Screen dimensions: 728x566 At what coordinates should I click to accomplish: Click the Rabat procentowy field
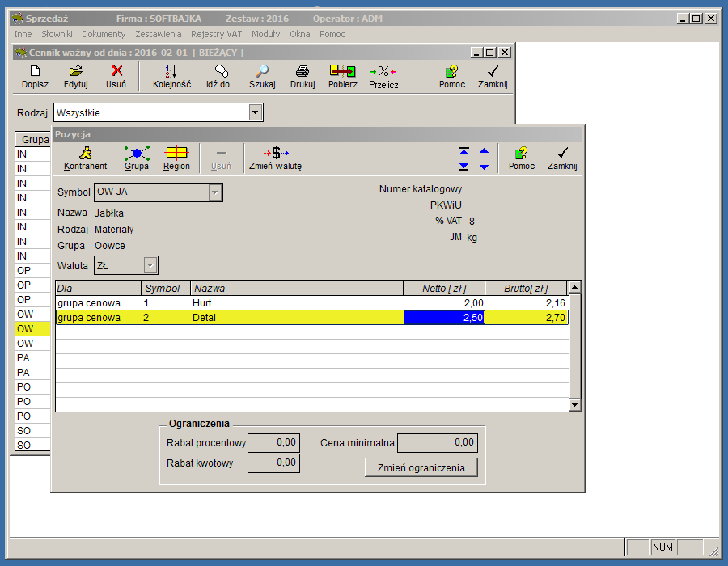point(273,442)
